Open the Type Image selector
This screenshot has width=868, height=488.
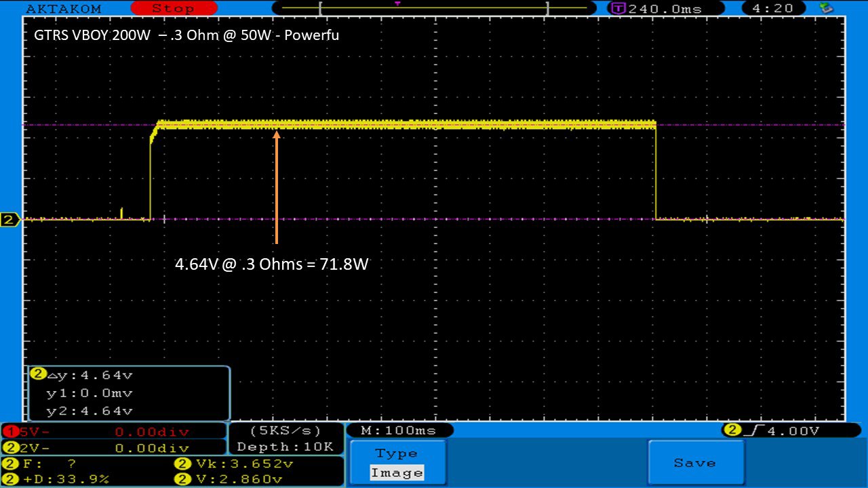click(397, 463)
